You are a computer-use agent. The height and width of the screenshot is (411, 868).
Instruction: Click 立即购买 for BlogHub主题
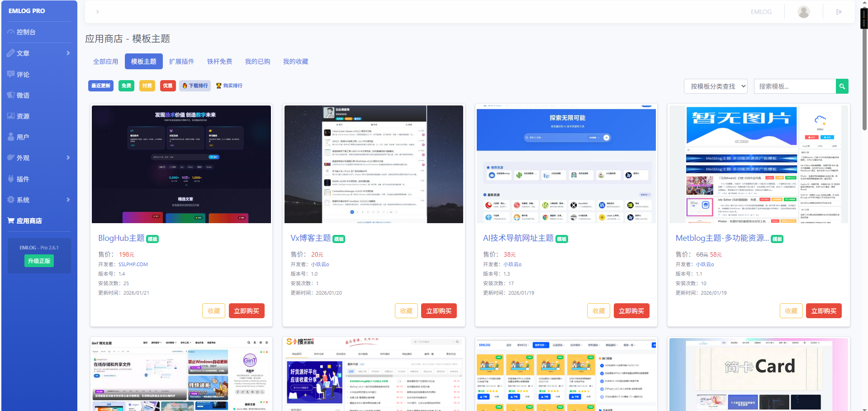point(247,311)
